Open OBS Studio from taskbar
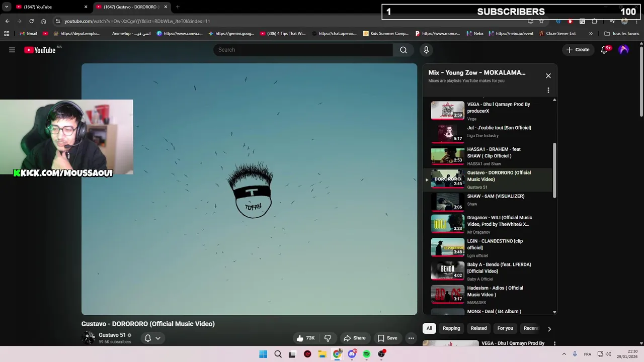The image size is (644, 362). [x=381, y=354]
